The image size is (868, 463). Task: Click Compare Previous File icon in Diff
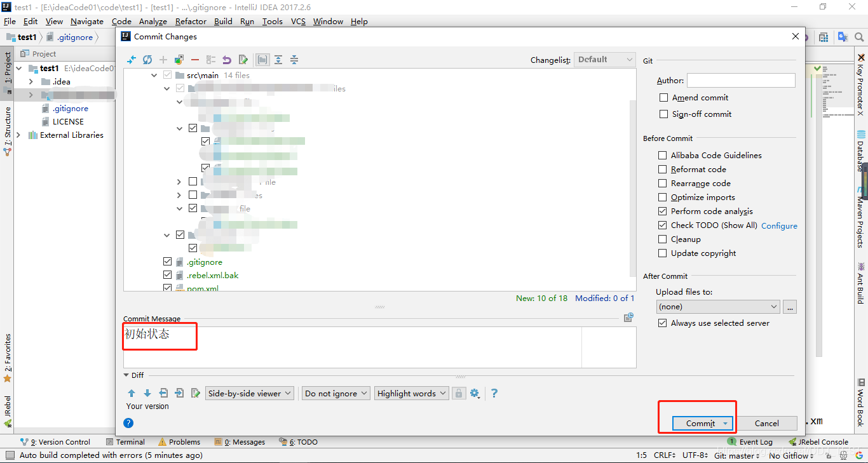pos(163,393)
